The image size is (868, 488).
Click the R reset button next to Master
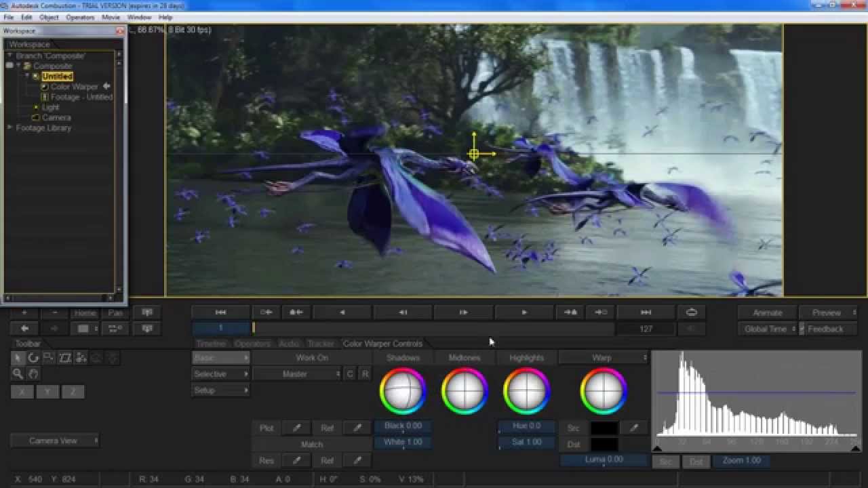pos(365,374)
